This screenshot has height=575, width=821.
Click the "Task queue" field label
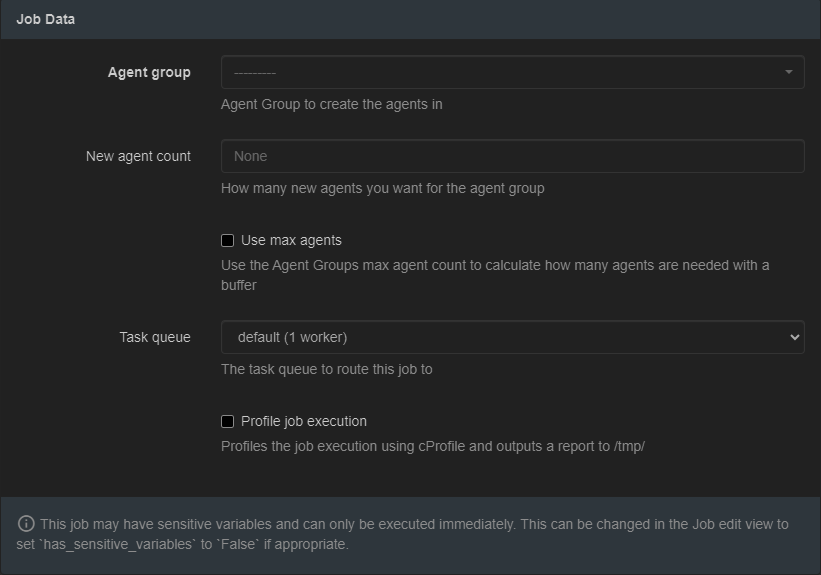coord(155,337)
